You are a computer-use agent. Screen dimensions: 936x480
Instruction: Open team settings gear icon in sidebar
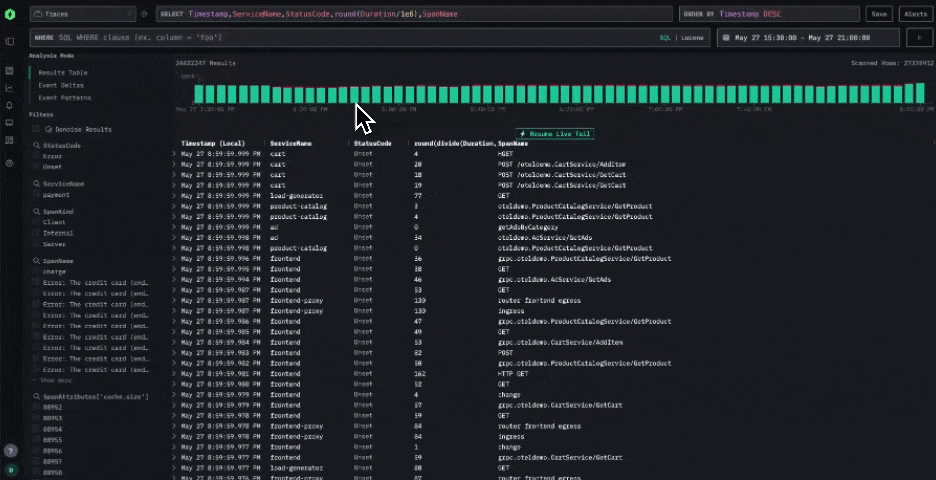(9, 162)
